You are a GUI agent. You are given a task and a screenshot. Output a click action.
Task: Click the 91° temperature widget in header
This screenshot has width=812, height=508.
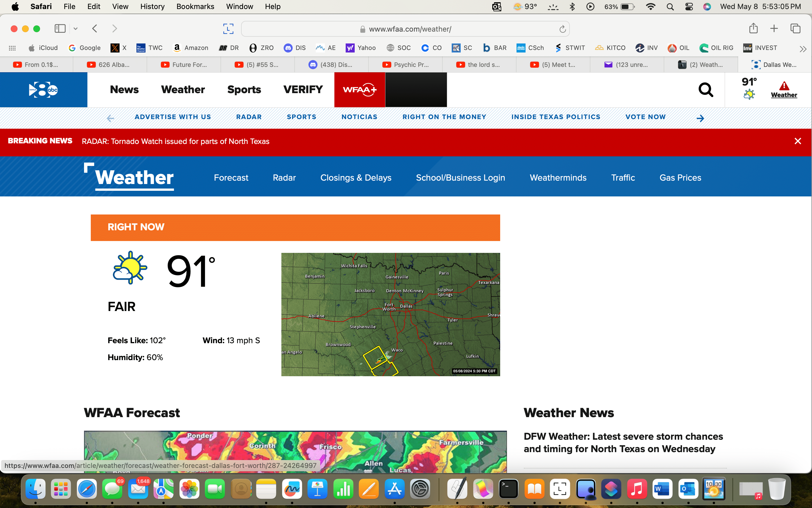coord(749,88)
